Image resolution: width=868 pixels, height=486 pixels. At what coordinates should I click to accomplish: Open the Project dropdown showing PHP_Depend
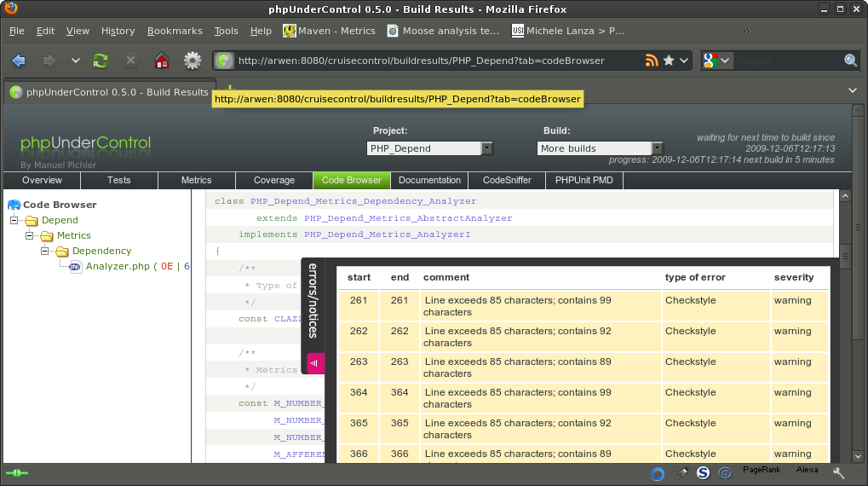pos(430,148)
